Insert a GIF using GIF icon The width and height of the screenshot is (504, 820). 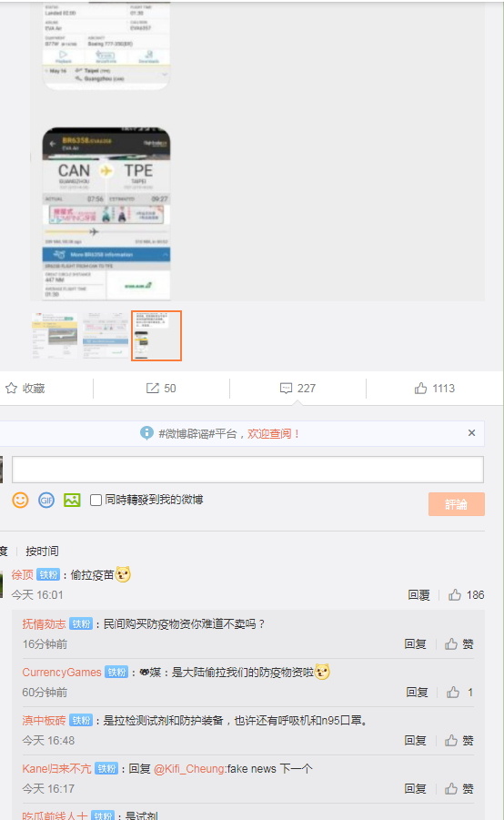pos(46,500)
